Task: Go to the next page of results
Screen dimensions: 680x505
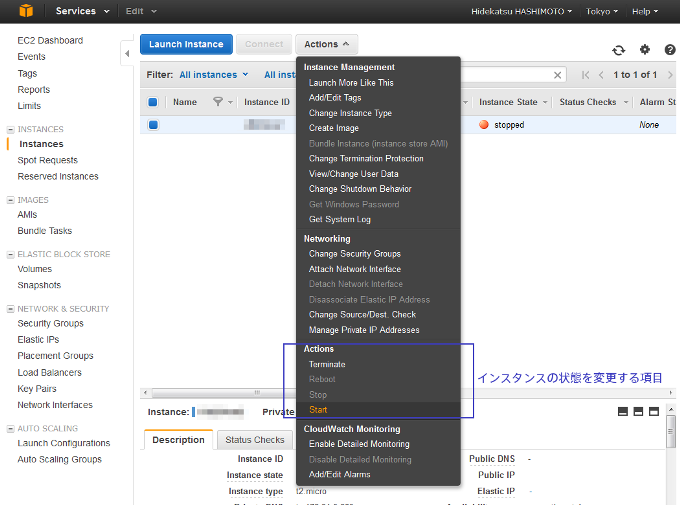Action: point(670,75)
